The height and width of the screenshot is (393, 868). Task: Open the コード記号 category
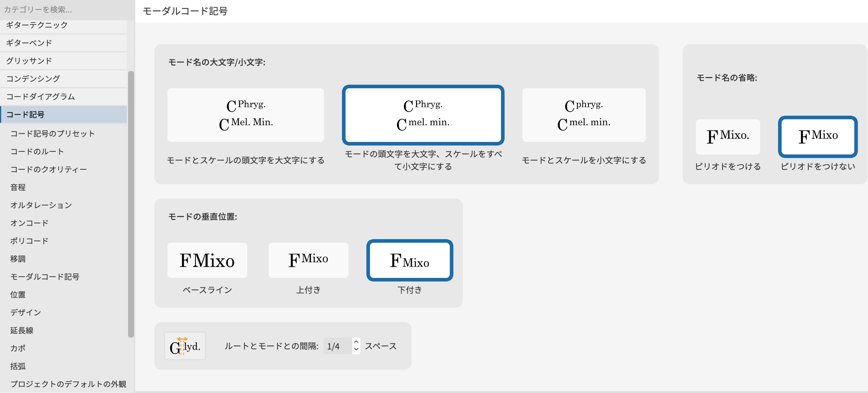pyautogui.click(x=63, y=115)
